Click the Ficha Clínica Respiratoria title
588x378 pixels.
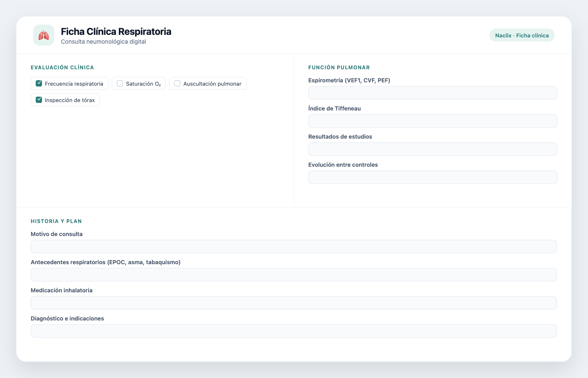point(116,31)
